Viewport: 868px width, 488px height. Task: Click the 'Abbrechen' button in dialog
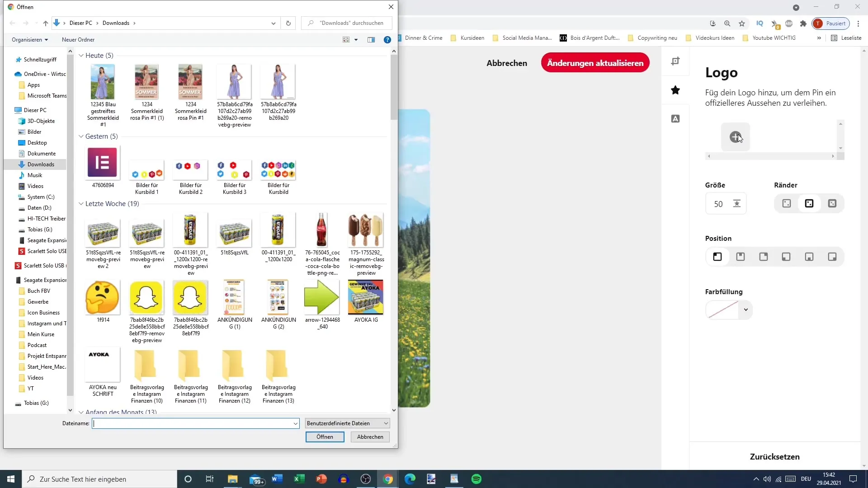[370, 437]
